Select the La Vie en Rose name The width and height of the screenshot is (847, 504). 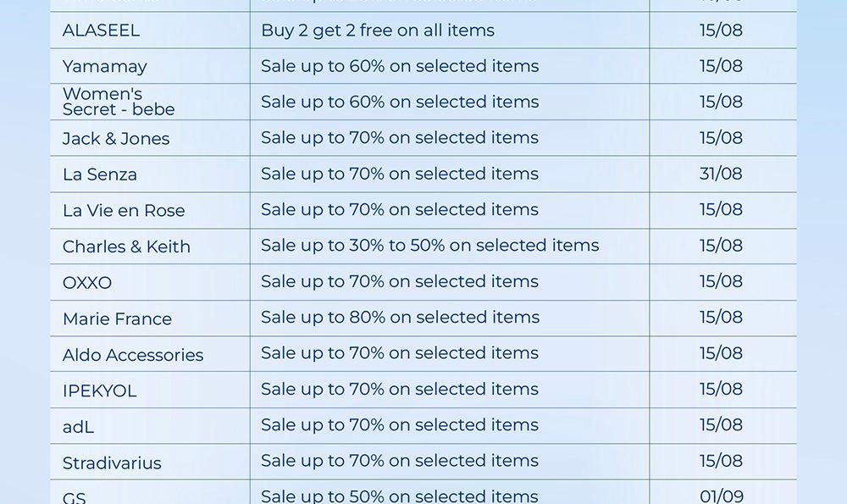124,210
